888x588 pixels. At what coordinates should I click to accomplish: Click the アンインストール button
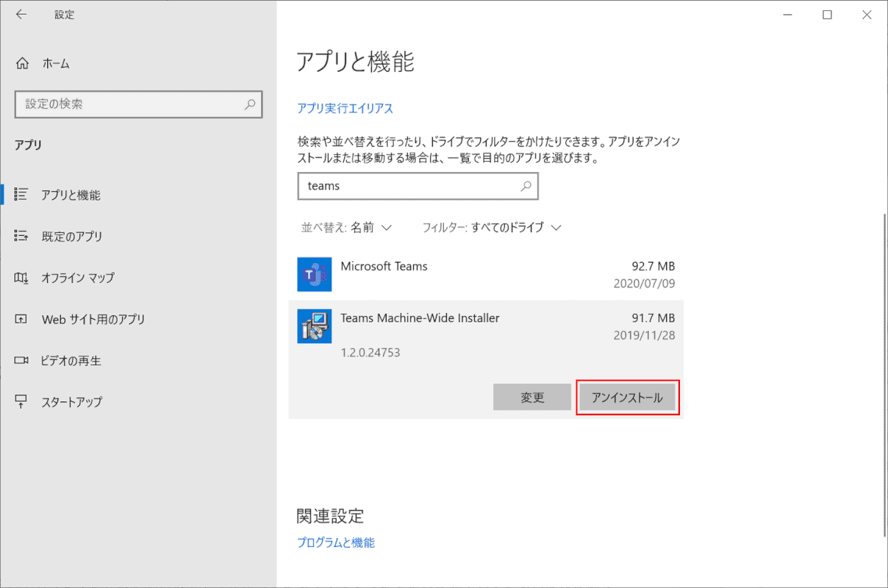point(627,397)
